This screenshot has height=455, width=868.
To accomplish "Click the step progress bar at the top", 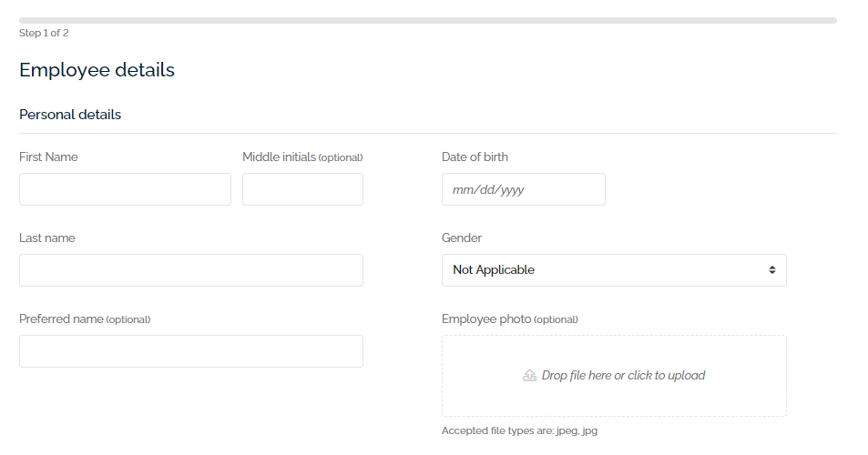I will [x=427, y=20].
